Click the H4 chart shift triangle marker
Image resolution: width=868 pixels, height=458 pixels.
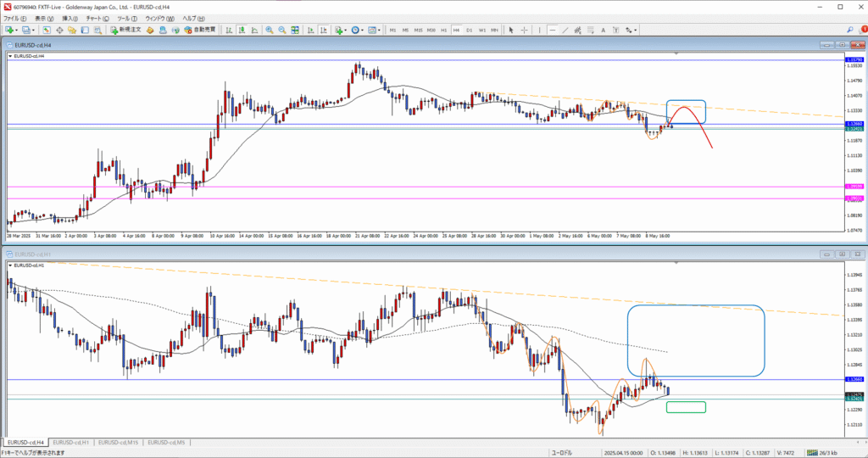676,53
